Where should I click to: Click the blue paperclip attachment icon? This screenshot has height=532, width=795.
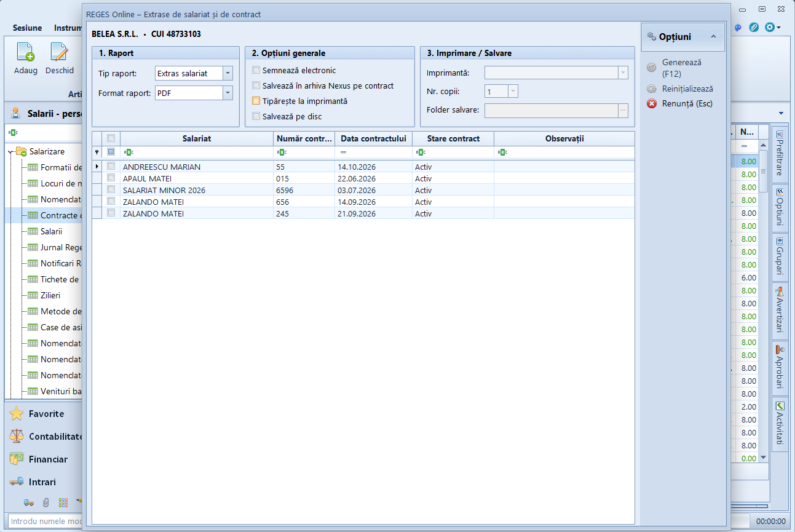click(x=753, y=28)
